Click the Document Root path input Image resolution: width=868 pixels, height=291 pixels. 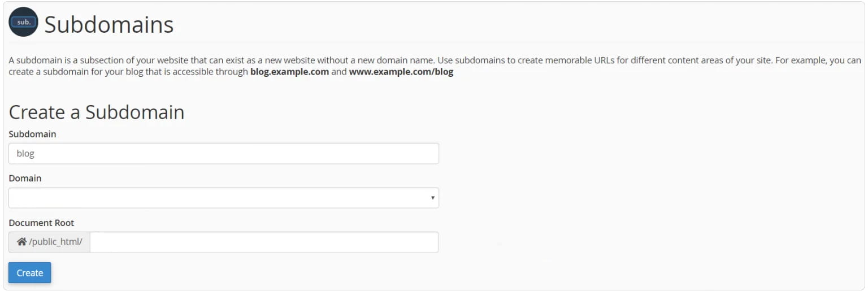click(264, 242)
